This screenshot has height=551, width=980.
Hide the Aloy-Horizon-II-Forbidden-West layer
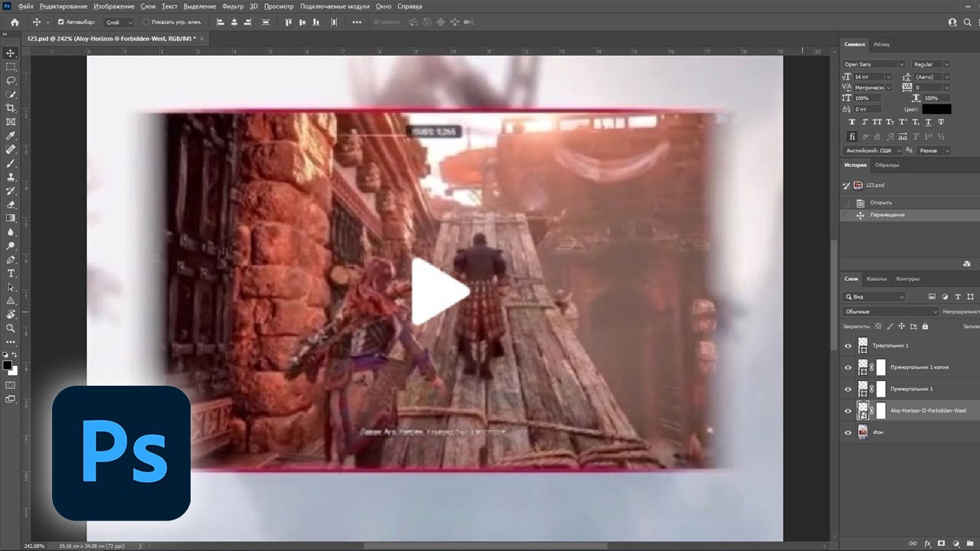848,411
